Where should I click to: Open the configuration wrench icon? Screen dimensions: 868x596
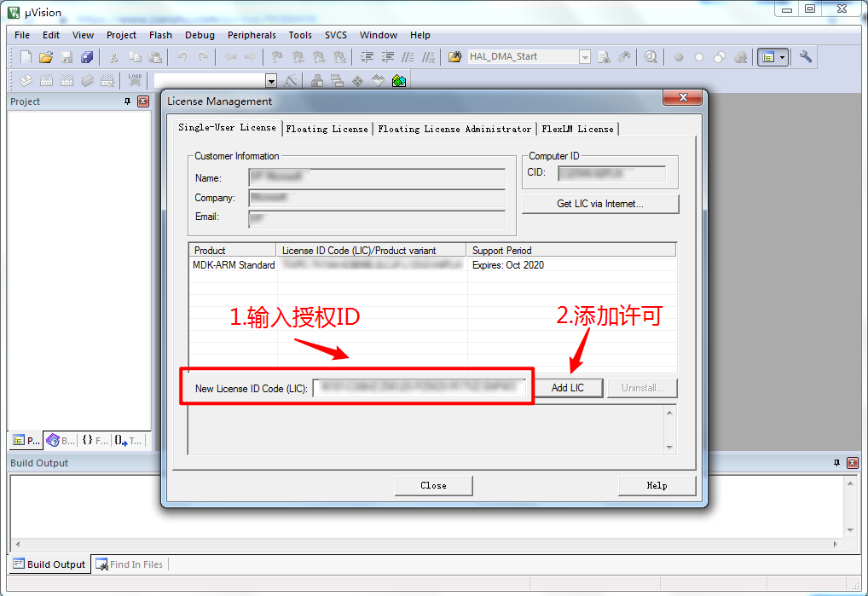tap(806, 57)
